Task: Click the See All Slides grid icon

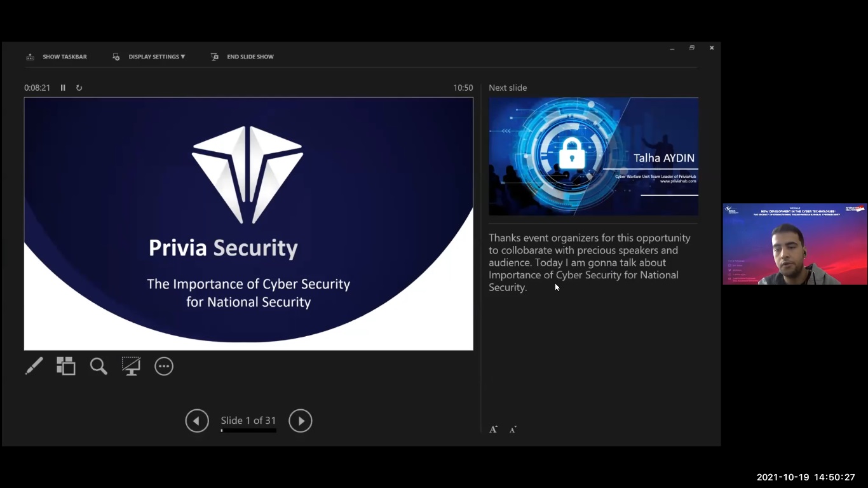Action: click(66, 366)
